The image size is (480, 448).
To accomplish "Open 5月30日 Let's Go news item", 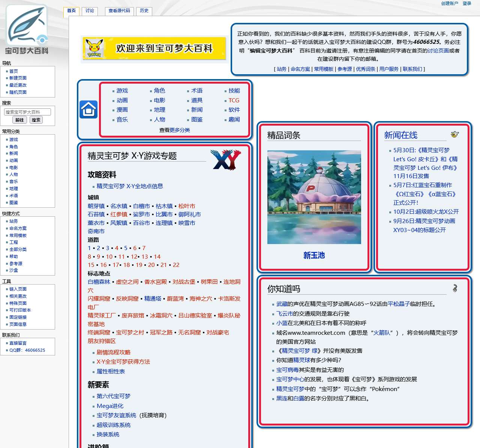I will [x=426, y=163].
